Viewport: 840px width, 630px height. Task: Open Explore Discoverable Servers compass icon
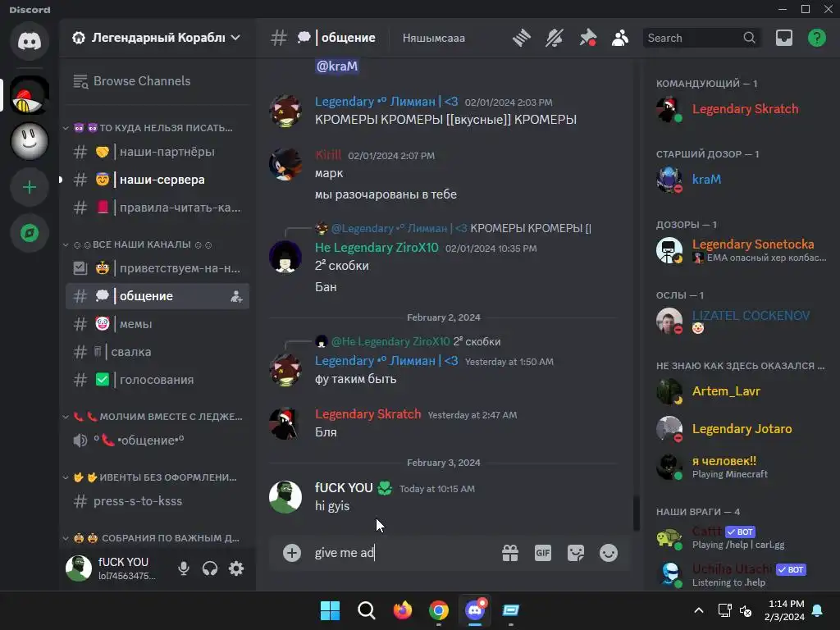[x=30, y=233]
